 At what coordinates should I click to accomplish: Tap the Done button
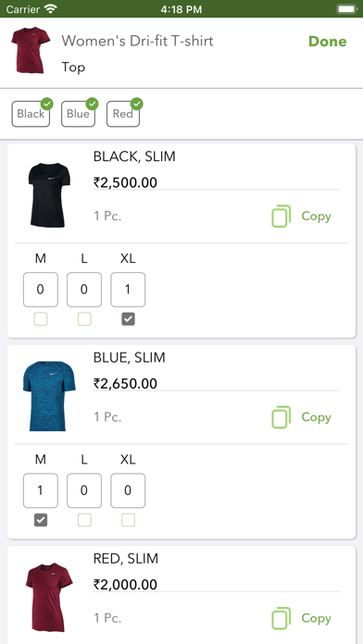pyautogui.click(x=327, y=42)
